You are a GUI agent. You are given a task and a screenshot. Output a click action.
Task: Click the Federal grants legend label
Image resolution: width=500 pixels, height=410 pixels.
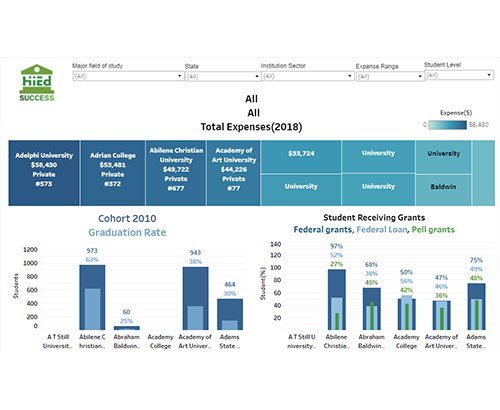(x=323, y=230)
